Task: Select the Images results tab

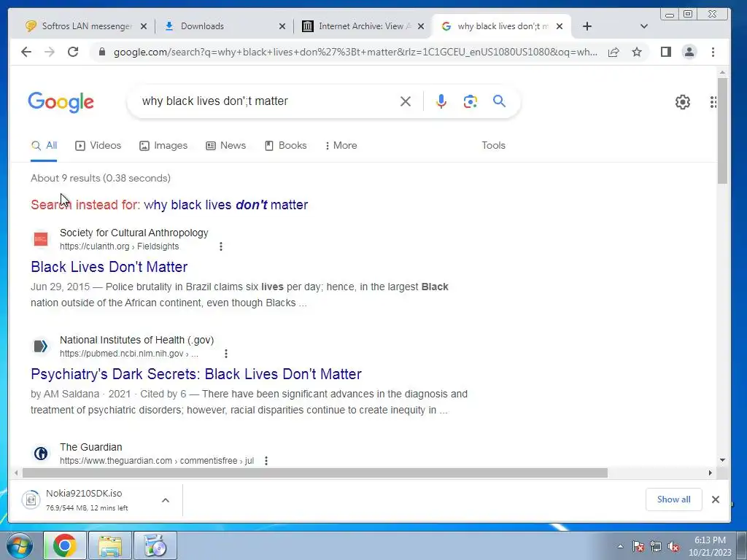Action: pyautogui.click(x=163, y=145)
